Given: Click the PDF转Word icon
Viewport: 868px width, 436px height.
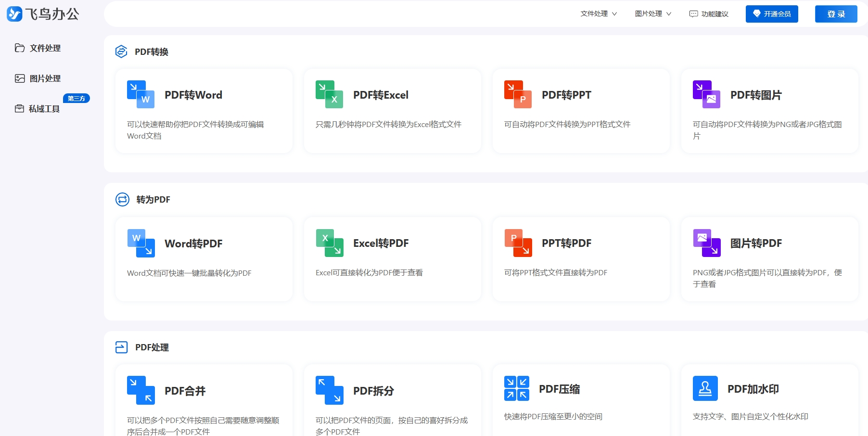Looking at the screenshot, I should pos(140,94).
